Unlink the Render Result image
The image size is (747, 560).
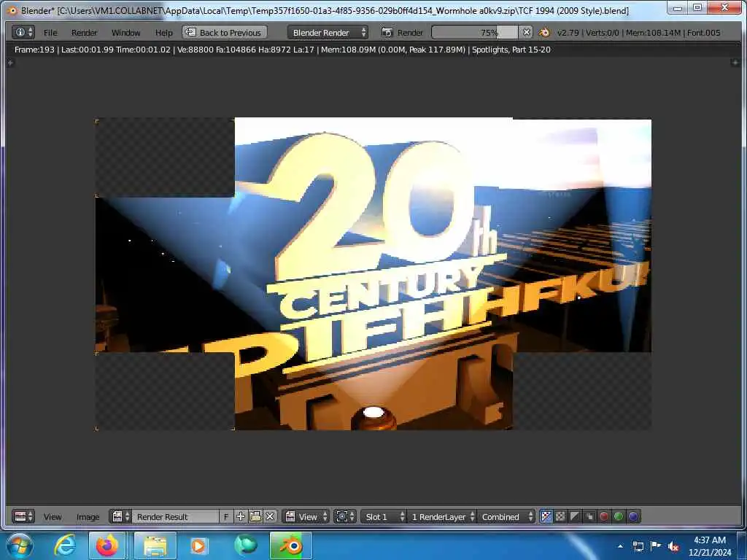[x=270, y=517]
